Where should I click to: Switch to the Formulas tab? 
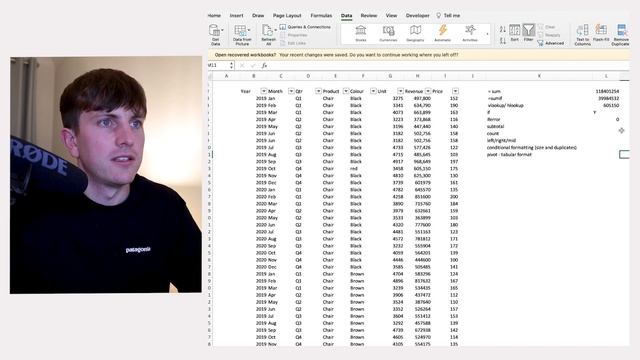pyautogui.click(x=321, y=16)
